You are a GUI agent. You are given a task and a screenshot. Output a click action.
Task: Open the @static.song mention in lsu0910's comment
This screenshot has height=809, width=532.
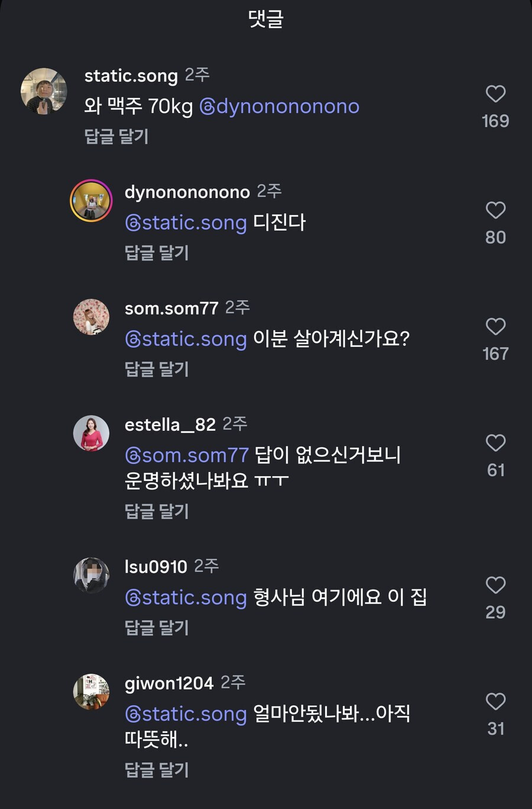coord(186,597)
